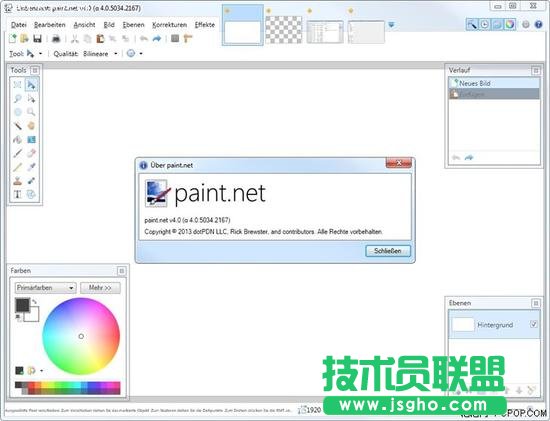Select the Rectangle Select tool

(x=18, y=85)
